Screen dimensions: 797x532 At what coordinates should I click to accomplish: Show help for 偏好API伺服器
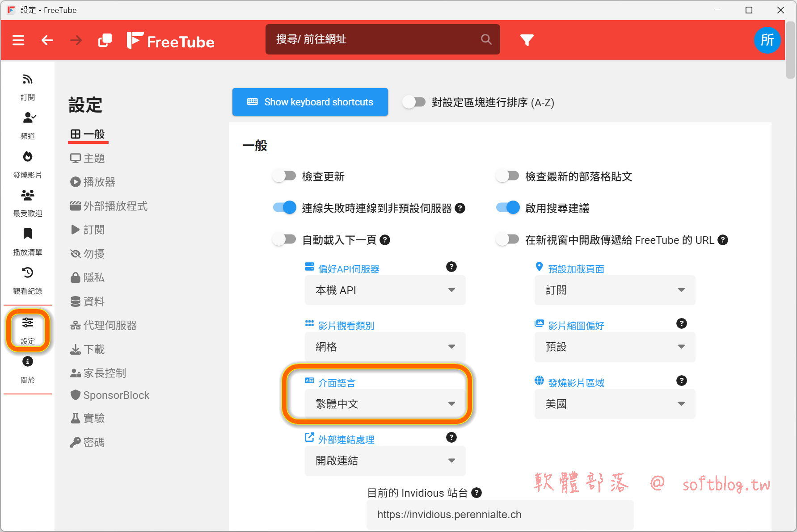[451, 267]
